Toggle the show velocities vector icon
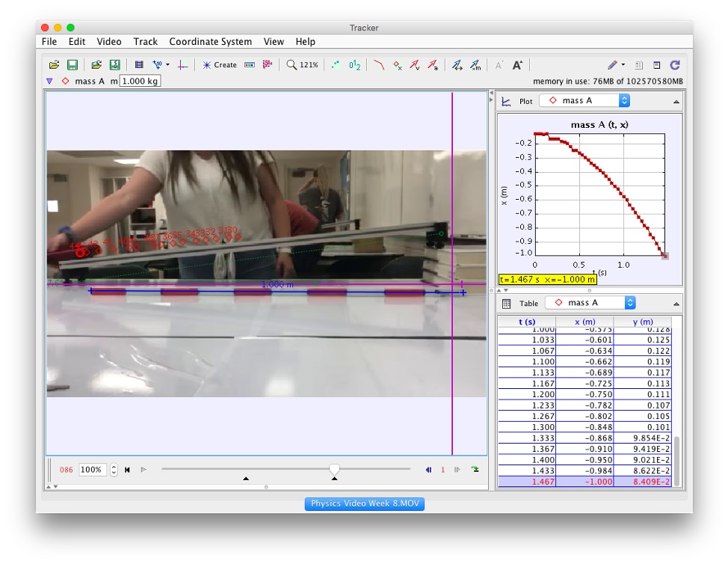Viewport: 728px width, 564px height. (x=415, y=65)
